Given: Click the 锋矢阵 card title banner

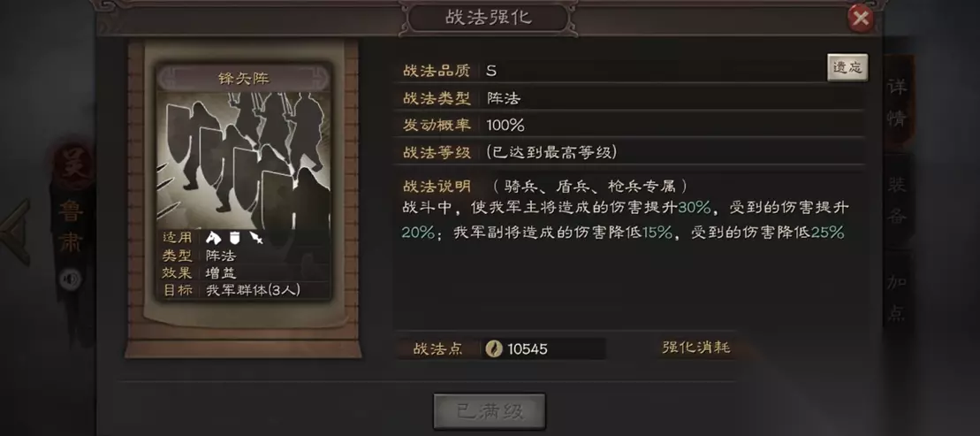Looking at the screenshot, I should pyautogui.click(x=244, y=78).
